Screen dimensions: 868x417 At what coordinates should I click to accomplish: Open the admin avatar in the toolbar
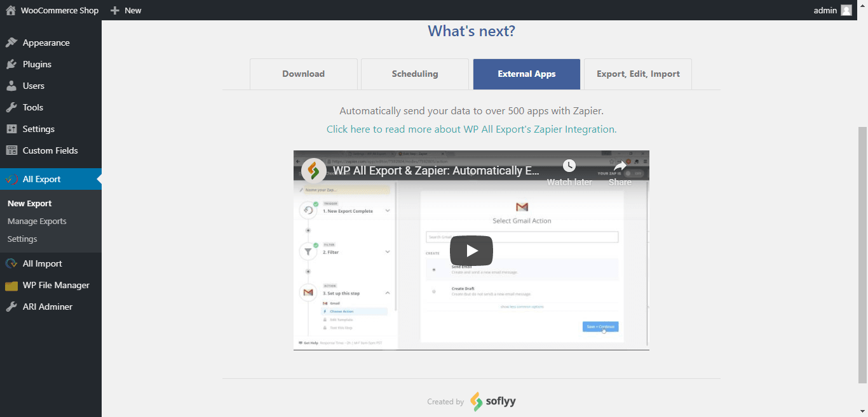[846, 10]
